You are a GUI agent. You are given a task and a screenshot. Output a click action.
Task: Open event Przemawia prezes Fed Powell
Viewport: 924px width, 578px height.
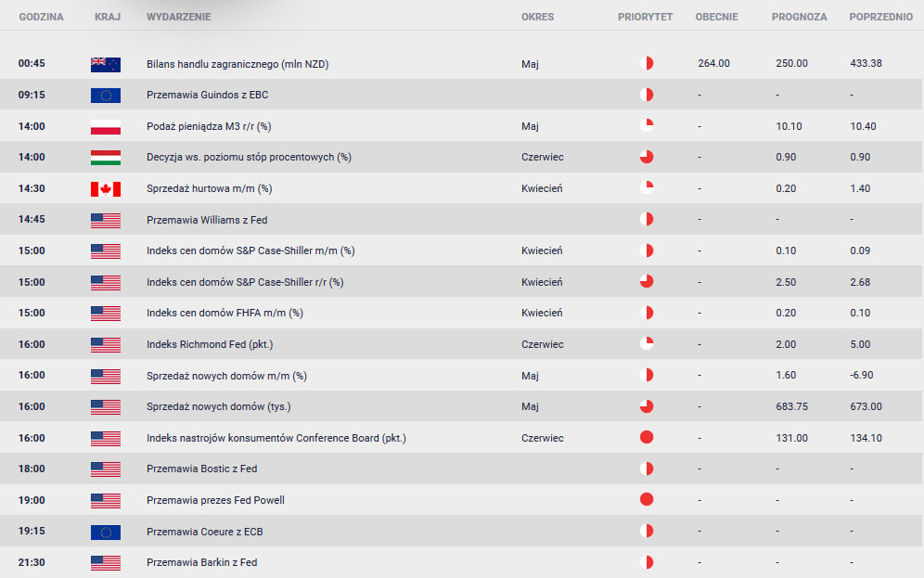[215, 500]
